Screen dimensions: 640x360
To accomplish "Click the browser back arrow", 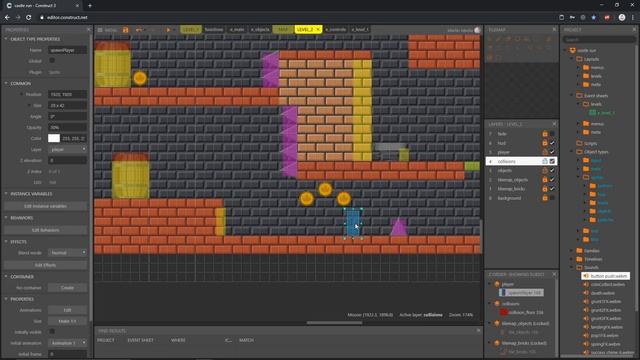I will 7,18.
